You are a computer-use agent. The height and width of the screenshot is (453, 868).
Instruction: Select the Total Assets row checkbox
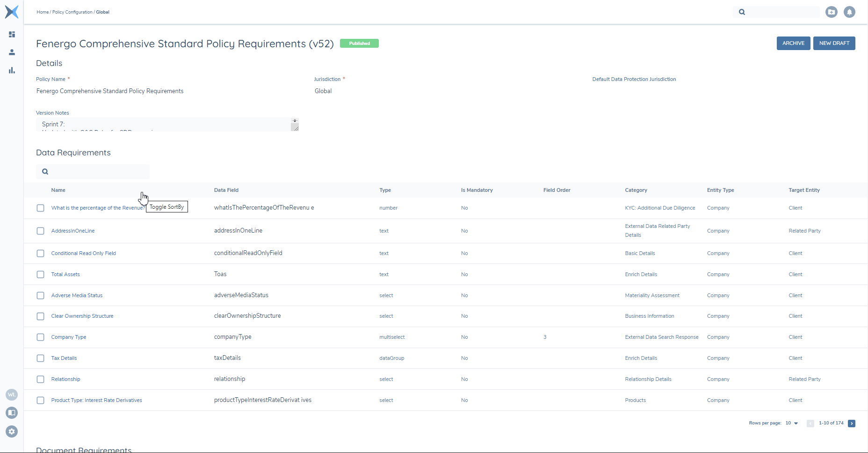[41, 275]
